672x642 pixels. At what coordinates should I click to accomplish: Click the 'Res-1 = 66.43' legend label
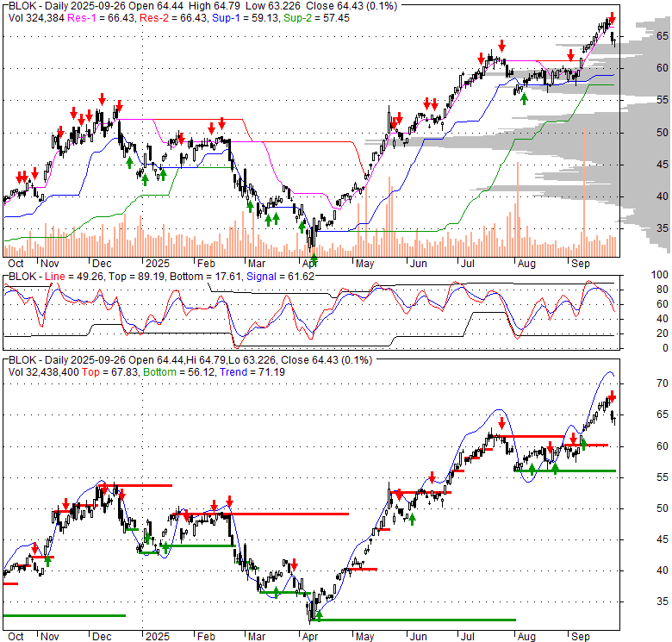coord(102,18)
